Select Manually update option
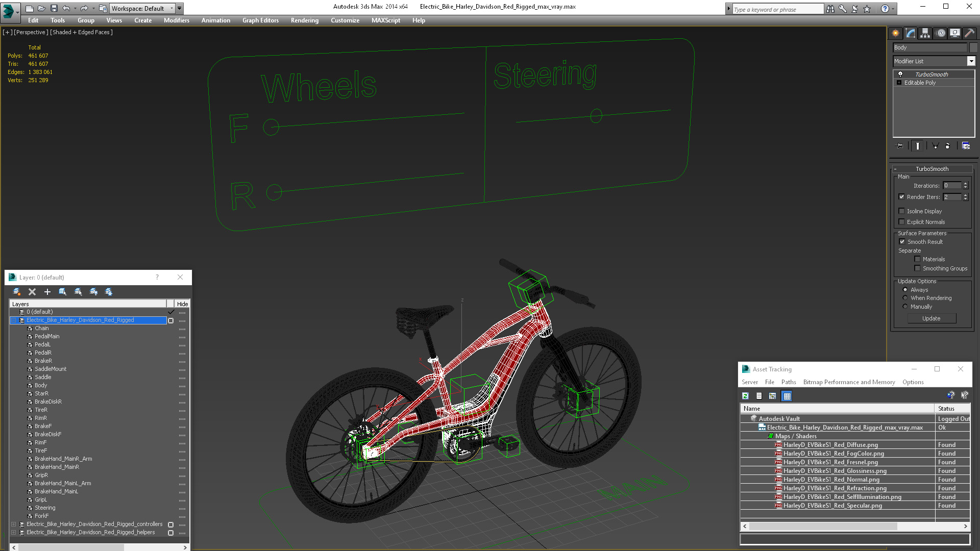The width and height of the screenshot is (980, 551). (905, 307)
